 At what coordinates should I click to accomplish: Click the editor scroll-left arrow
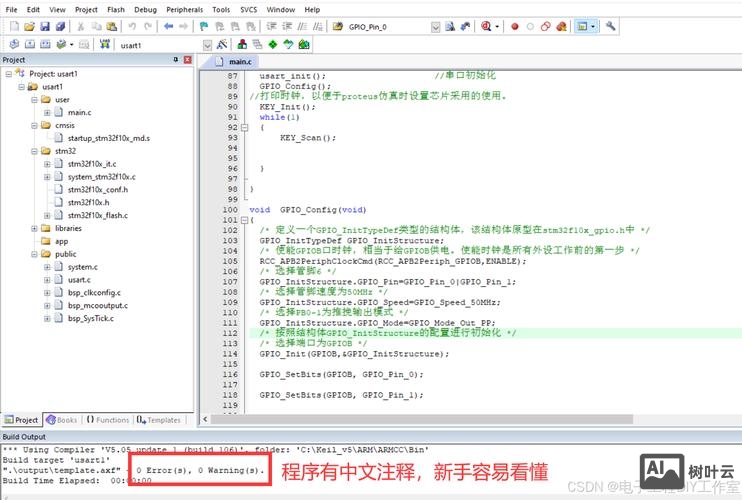pyautogui.click(x=205, y=419)
